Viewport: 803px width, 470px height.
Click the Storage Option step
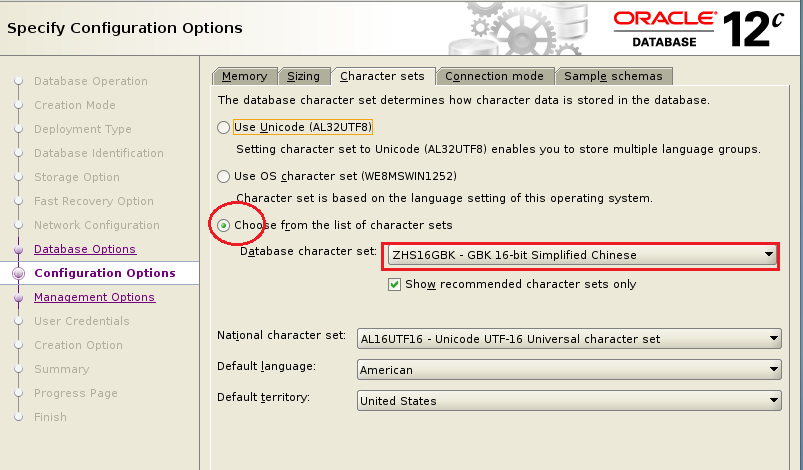coord(77,177)
